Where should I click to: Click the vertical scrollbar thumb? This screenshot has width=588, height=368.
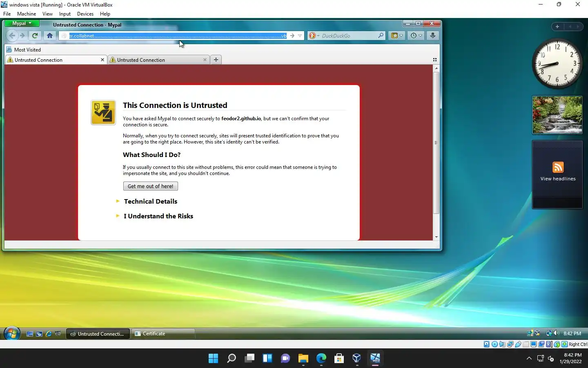(x=436, y=143)
